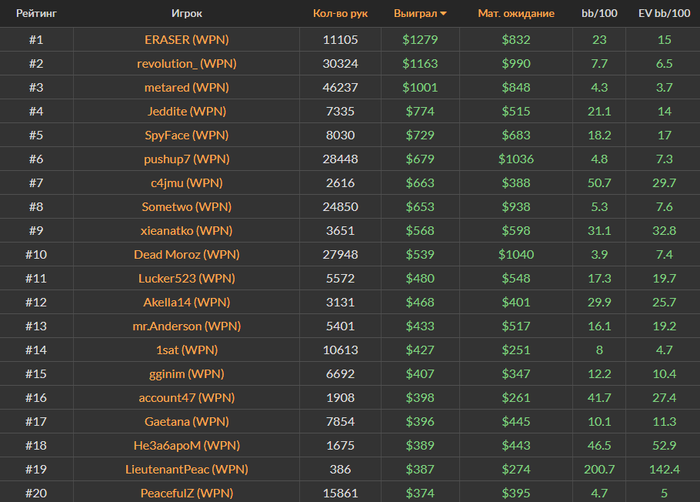This screenshot has width=700, height=502.
Task: Select rating cell #1
Action: coord(36,40)
